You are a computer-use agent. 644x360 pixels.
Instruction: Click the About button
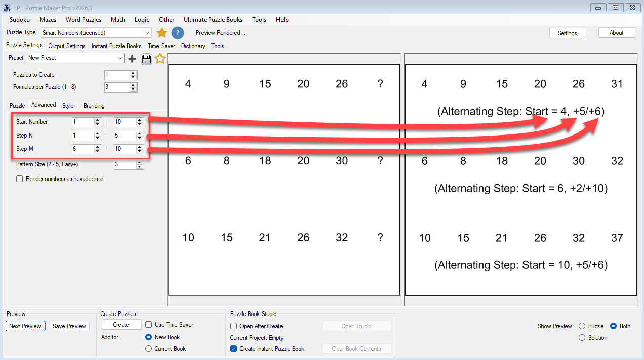(617, 33)
